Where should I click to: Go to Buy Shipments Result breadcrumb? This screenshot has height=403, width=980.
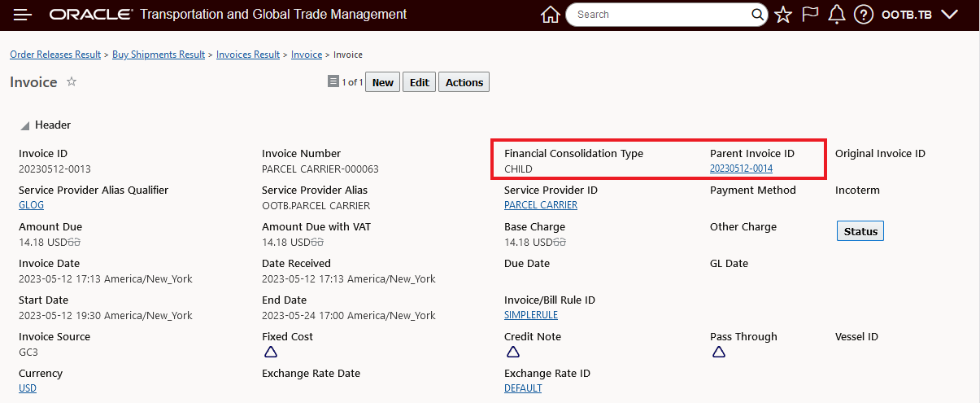click(159, 55)
